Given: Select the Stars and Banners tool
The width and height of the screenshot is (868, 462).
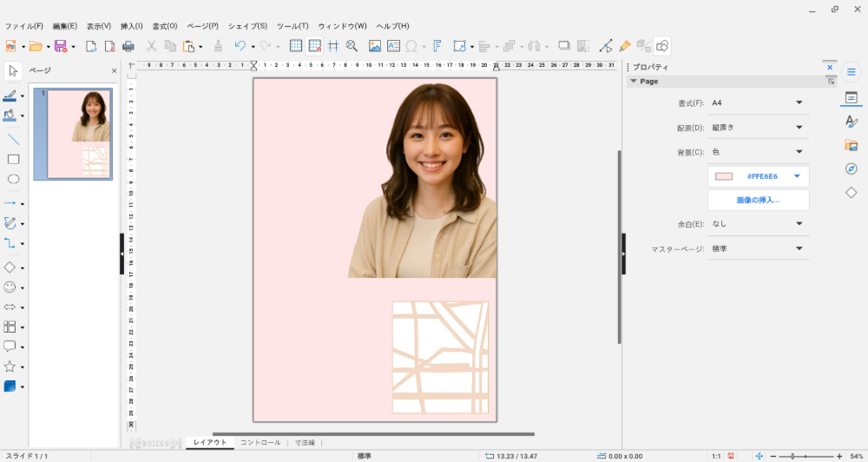Looking at the screenshot, I should pyautogui.click(x=10, y=366).
